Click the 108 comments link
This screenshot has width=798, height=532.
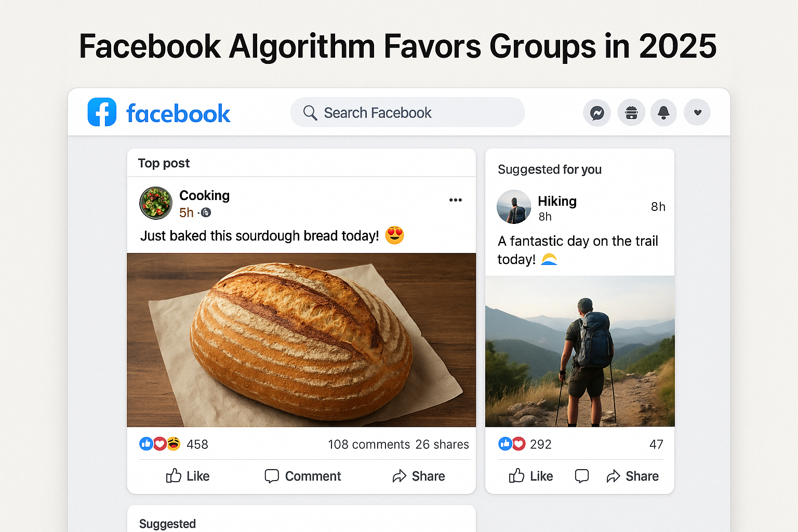(x=368, y=444)
